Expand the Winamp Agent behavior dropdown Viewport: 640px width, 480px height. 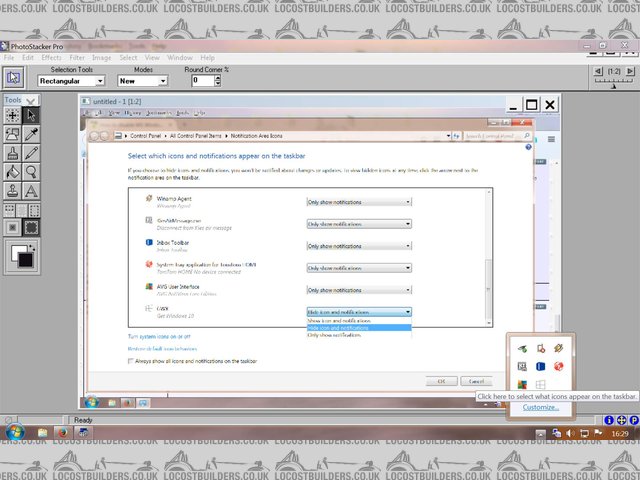[359, 201]
